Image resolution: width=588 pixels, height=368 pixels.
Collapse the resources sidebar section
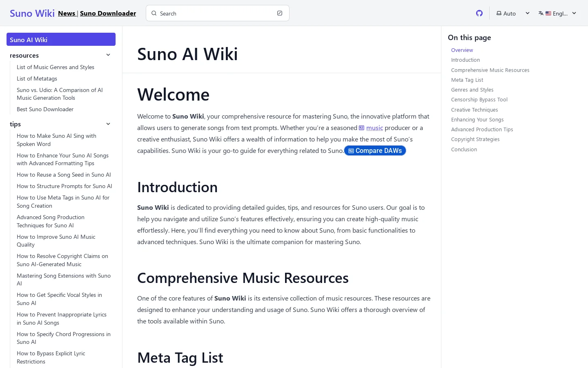click(108, 55)
